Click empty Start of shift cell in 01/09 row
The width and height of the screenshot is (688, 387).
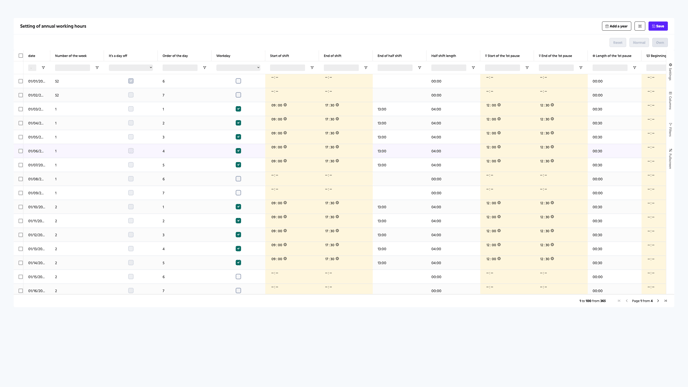click(292, 193)
